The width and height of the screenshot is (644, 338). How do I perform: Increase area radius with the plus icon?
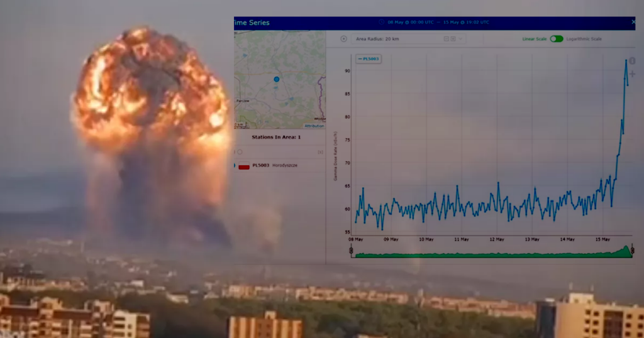tap(453, 39)
